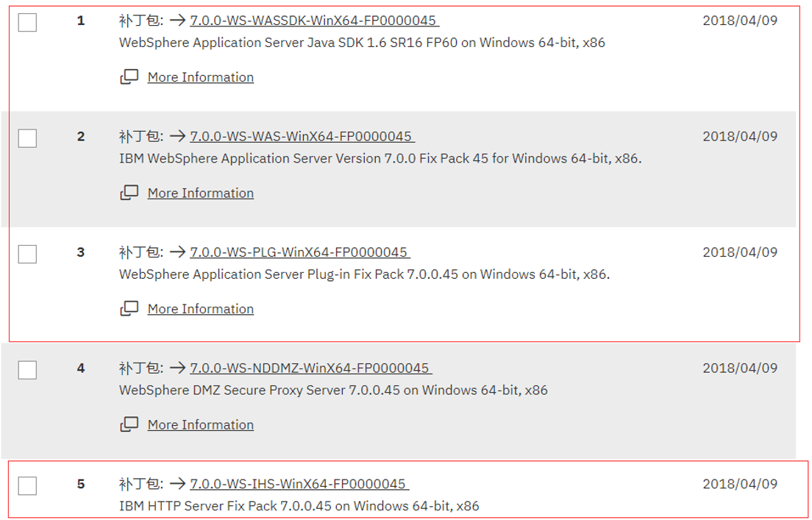Follow the 7.0.0-WS-PLG-WinX64-FP0000045 link

click(x=300, y=252)
